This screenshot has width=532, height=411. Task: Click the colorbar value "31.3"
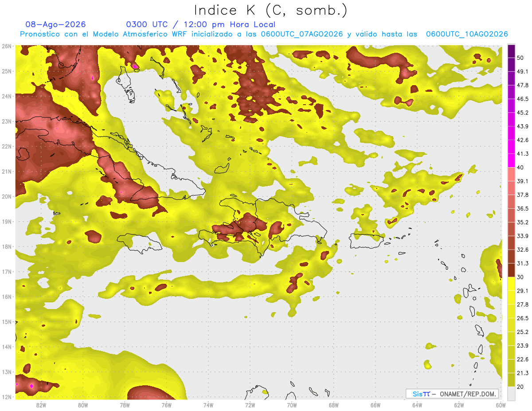522,263
